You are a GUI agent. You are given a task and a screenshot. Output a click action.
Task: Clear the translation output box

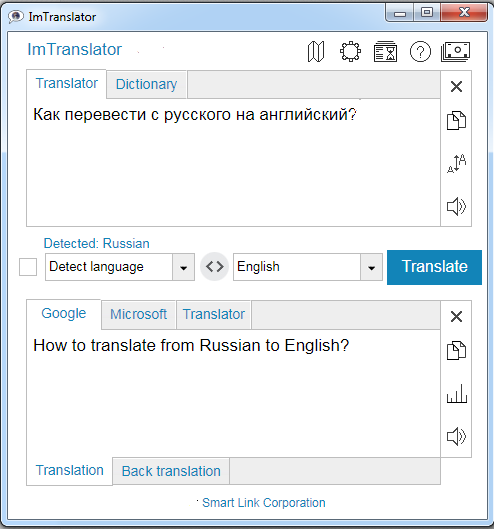(x=456, y=316)
